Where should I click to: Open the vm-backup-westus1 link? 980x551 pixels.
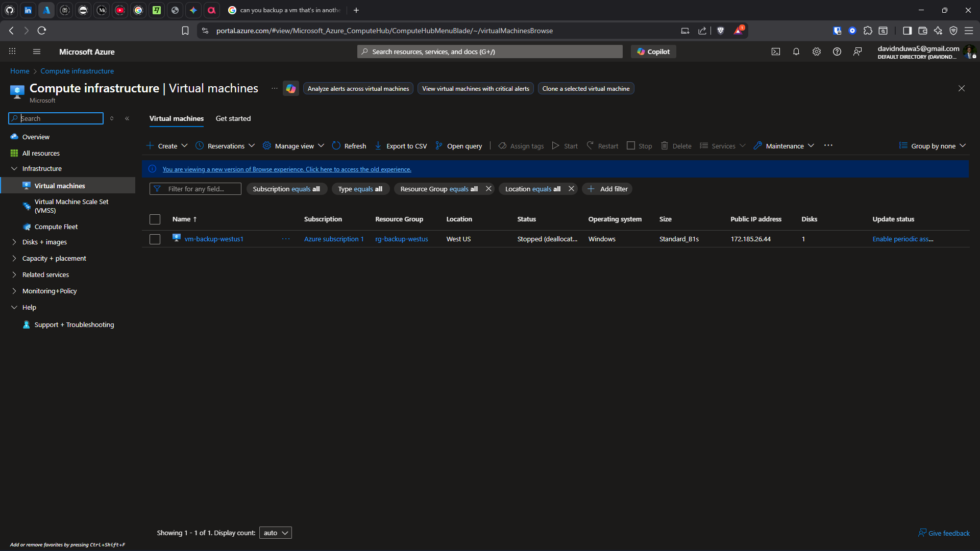[214, 239]
